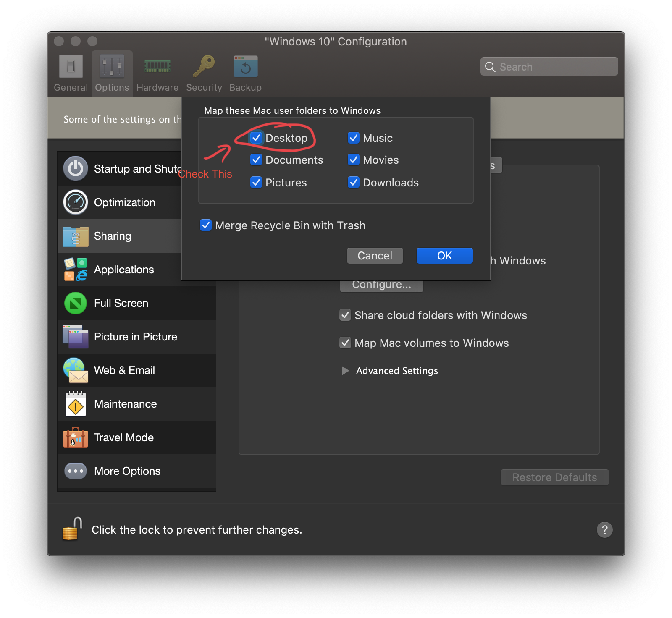Select the Full Screen row text
This screenshot has width=672, height=618.
click(x=121, y=303)
